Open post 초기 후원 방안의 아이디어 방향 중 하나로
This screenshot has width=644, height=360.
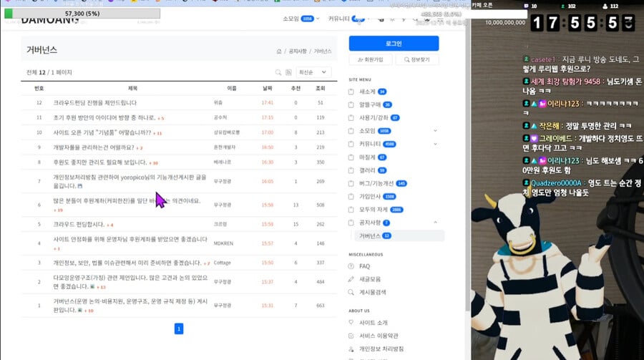click(x=104, y=117)
